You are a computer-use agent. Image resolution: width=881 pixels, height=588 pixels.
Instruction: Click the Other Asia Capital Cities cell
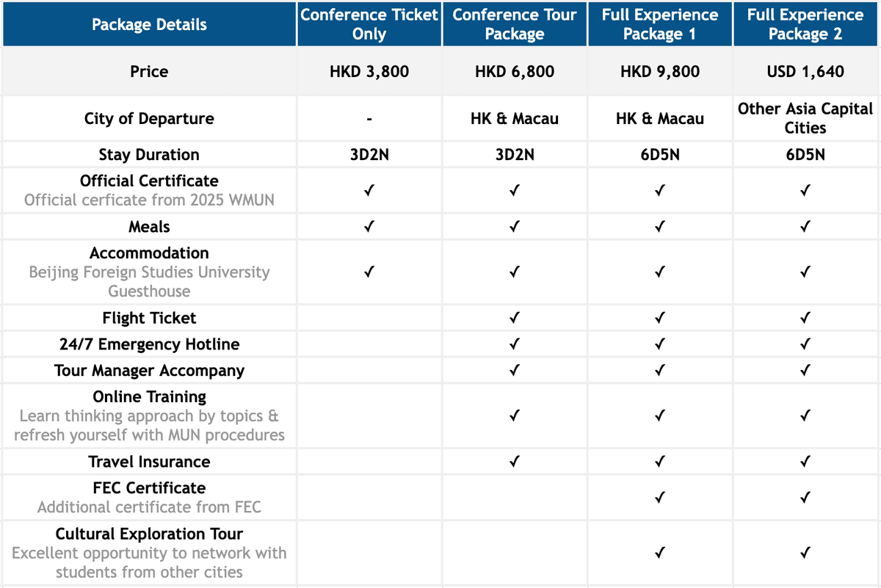(805, 118)
